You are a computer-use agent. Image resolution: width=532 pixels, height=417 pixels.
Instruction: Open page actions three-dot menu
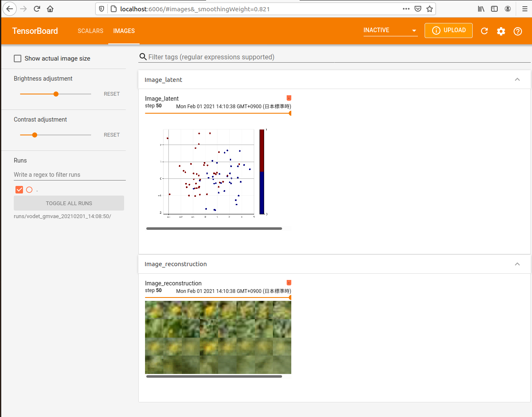pyautogui.click(x=406, y=9)
